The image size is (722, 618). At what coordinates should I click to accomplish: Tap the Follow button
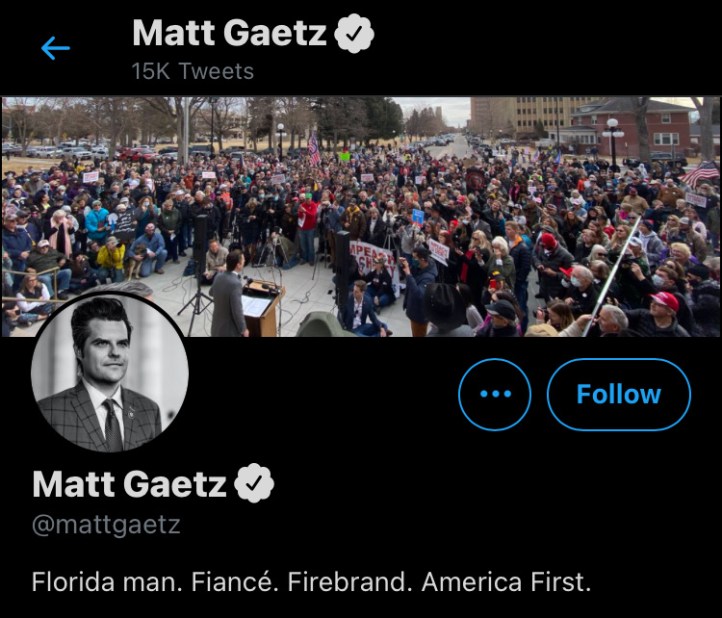point(618,394)
